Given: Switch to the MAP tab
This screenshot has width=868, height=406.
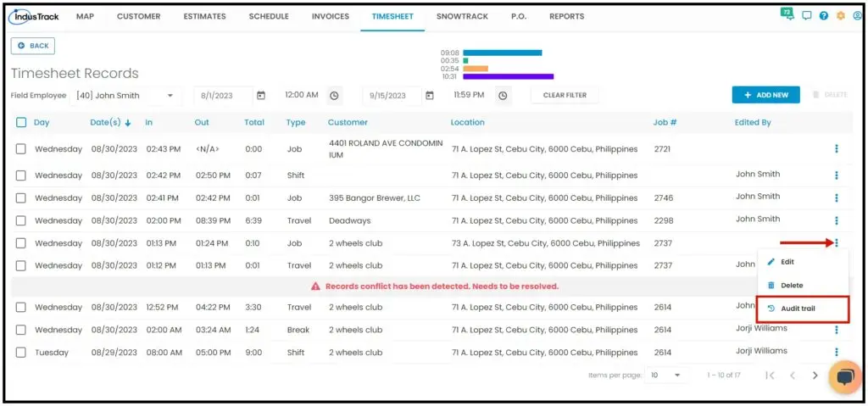Looking at the screenshot, I should tap(86, 16).
